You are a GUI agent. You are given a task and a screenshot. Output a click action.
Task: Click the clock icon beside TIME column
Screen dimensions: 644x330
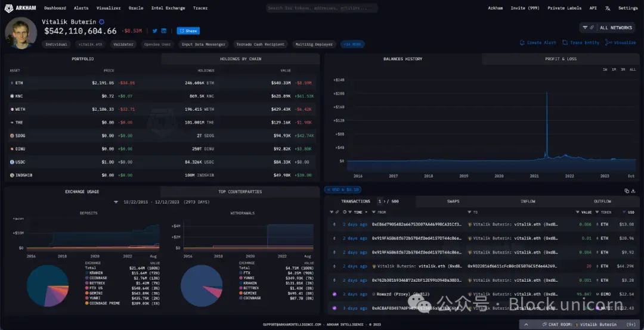pyautogui.click(x=345, y=212)
